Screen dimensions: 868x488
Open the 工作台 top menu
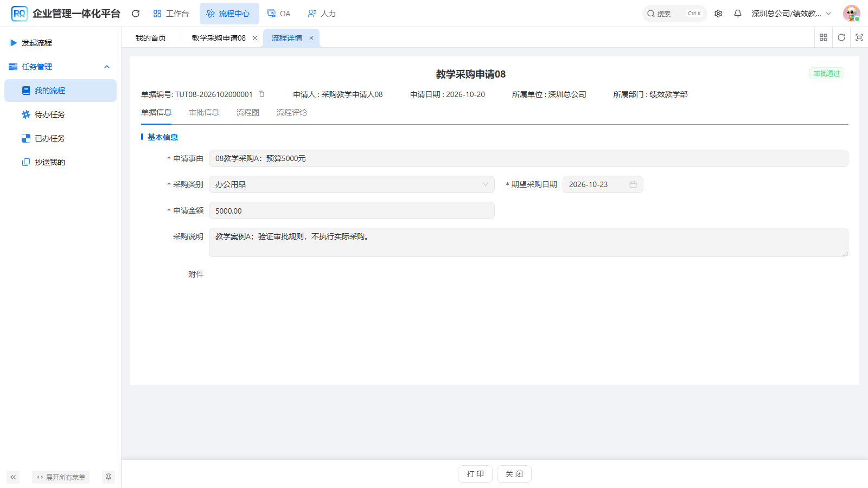click(x=171, y=14)
